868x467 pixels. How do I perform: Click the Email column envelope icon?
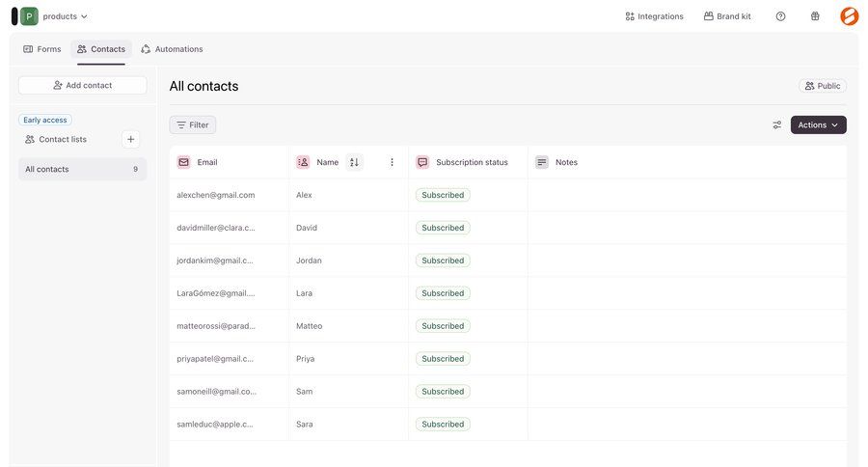pyautogui.click(x=184, y=162)
